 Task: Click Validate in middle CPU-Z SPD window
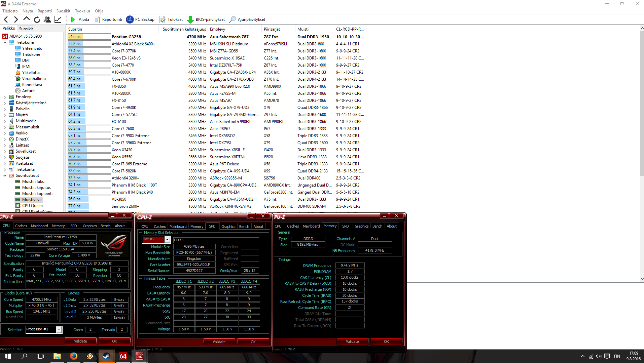[x=219, y=342]
